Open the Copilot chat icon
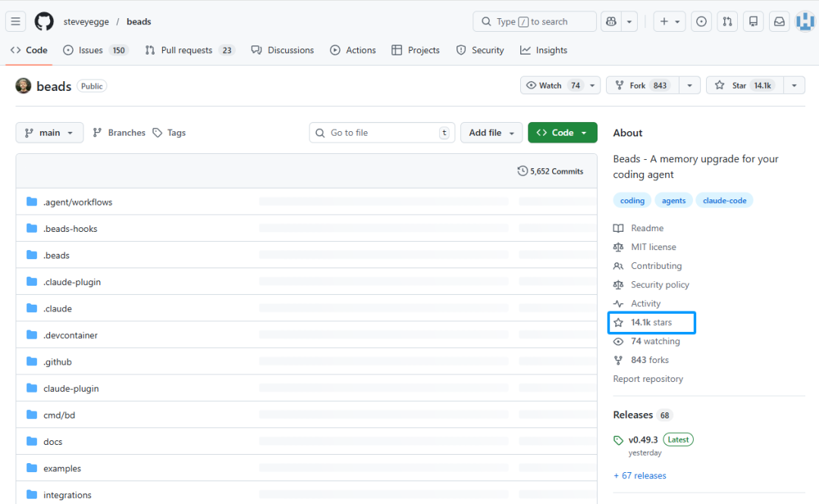The height and width of the screenshot is (504, 819). click(x=610, y=21)
